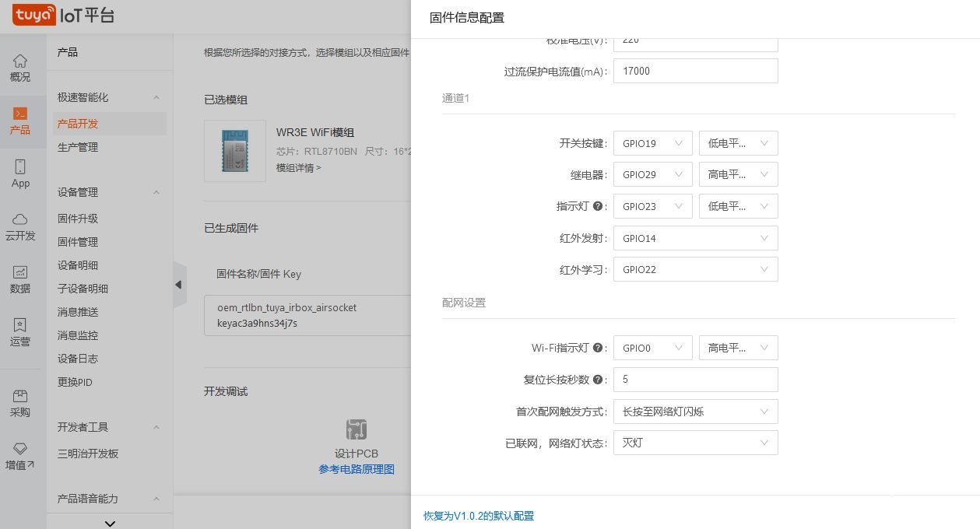This screenshot has height=529, width=980.
Task: Select 固件管理 in the side menu
Action: coord(78,242)
